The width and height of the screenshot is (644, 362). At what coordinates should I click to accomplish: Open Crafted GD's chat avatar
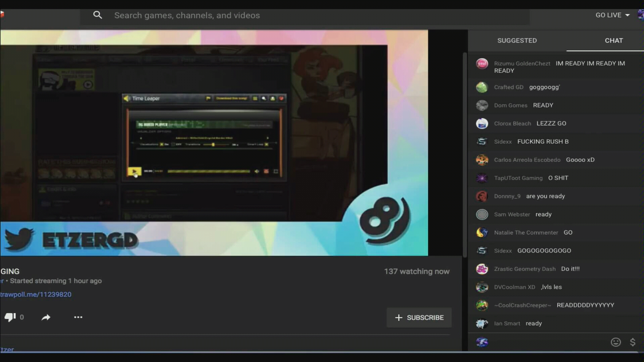[x=482, y=87]
